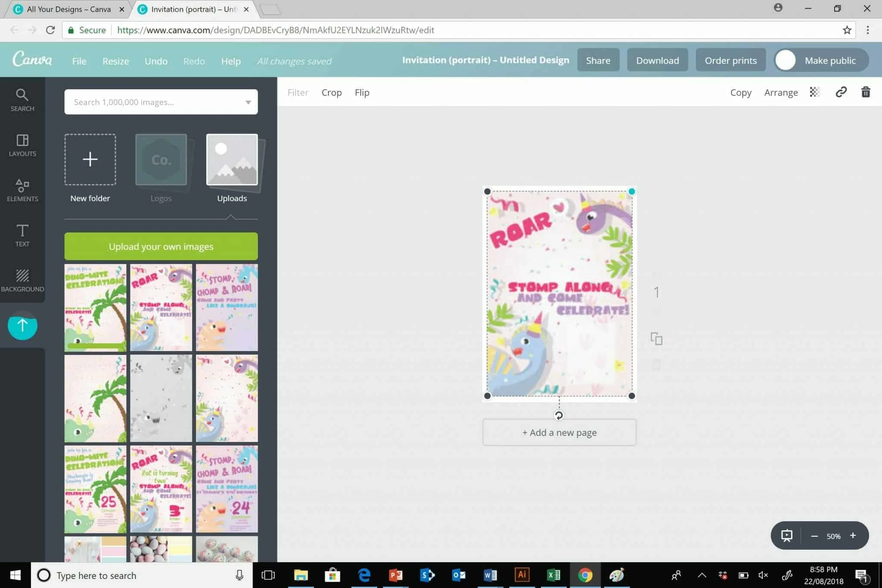Toggle the muted volume tray icon
Image resolution: width=882 pixels, height=588 pixels.
tap(764, 575)
